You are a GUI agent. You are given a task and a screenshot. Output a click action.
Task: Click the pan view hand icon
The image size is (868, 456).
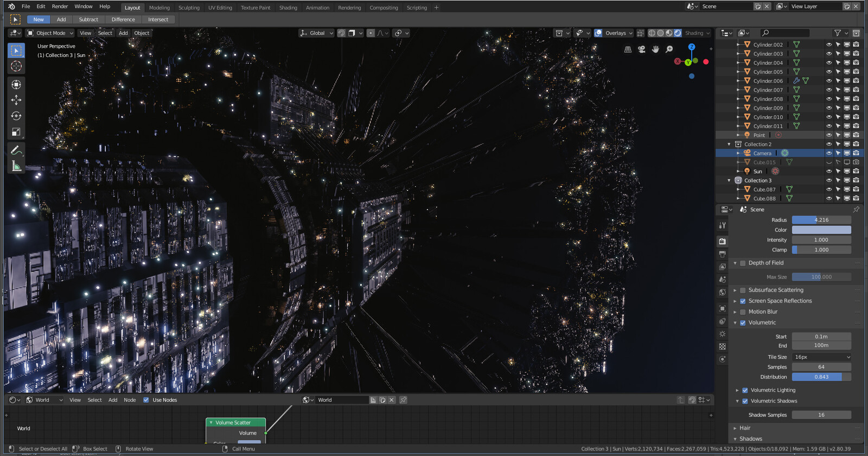pyautogui.click(x=655, y=49)
